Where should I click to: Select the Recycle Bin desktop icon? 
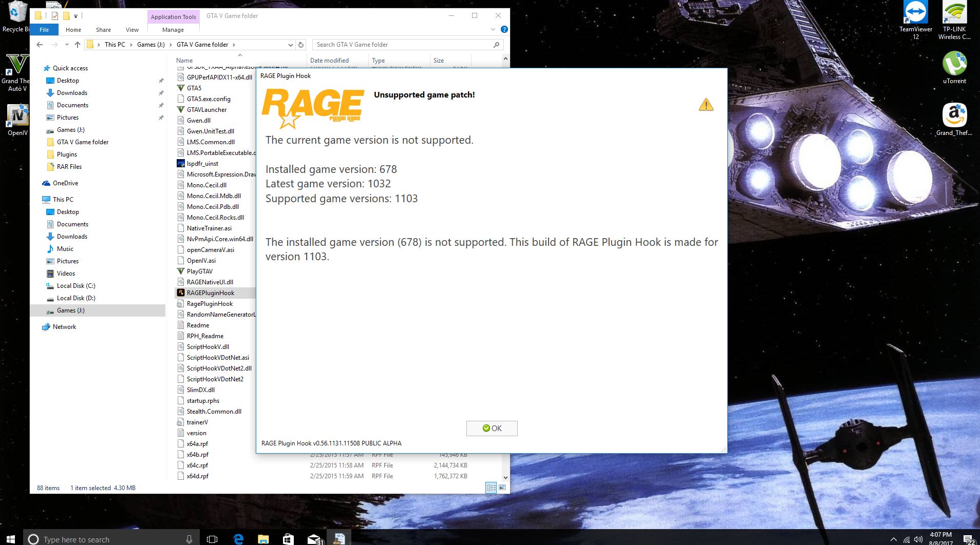tap(16, 17)
